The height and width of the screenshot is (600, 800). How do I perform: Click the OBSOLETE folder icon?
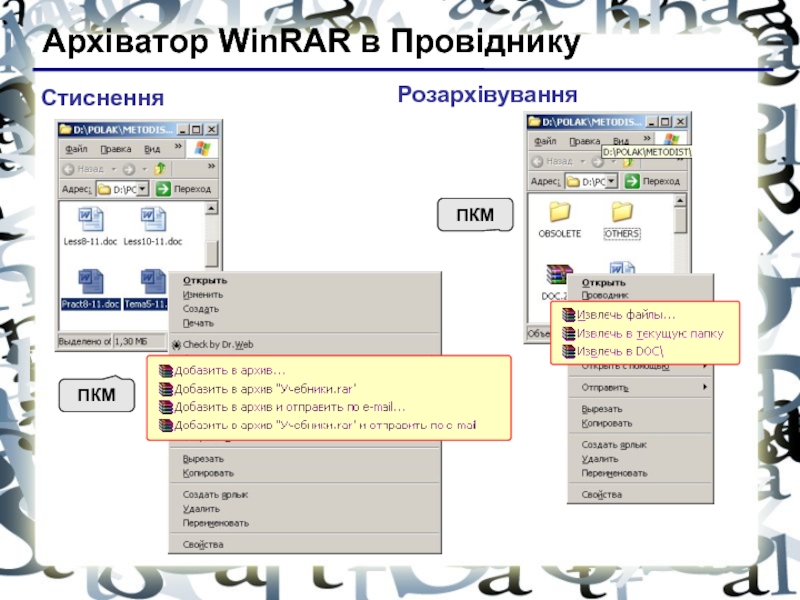click(x=559, y=212)
